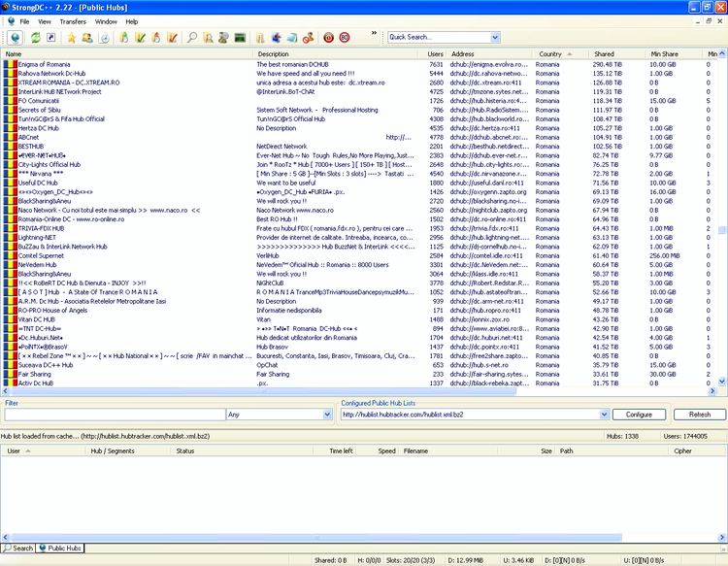The height and width of the screenshot is (566, 728).
Task: Open the File menu
Action: pos(24,21)
